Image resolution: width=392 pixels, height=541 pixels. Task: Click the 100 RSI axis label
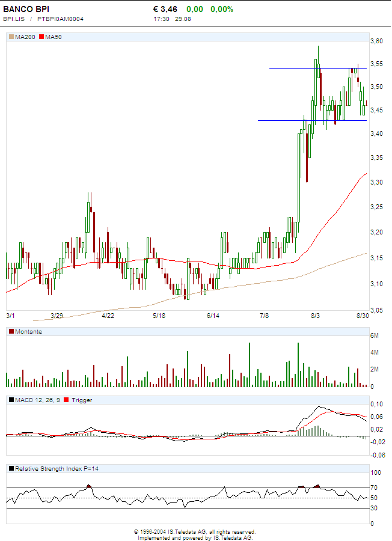pos(375,472)
